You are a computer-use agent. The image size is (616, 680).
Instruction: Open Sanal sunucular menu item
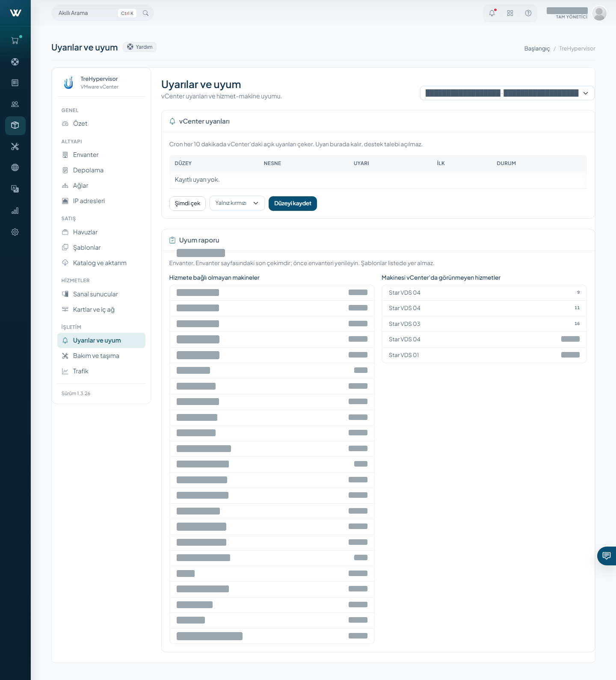(x=101, y=294)
